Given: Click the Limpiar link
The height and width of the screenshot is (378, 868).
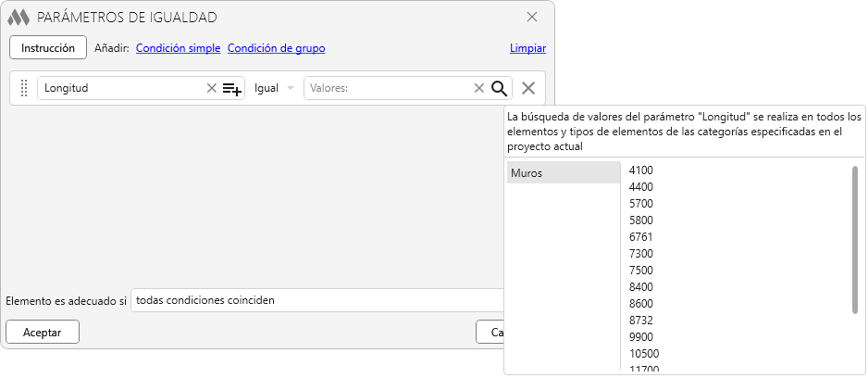Looking at the screenshot, I should pyautogui.click(x=527, y=48).
